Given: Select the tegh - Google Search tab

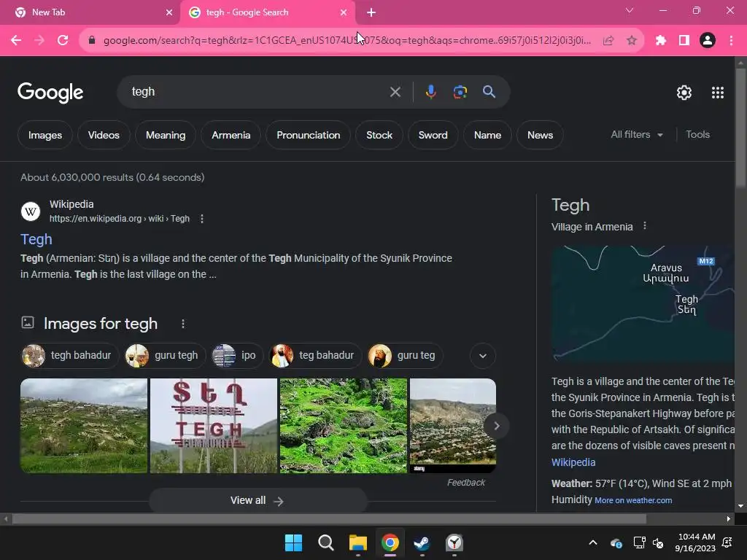Looking at the screenshot, I should 267,12.
